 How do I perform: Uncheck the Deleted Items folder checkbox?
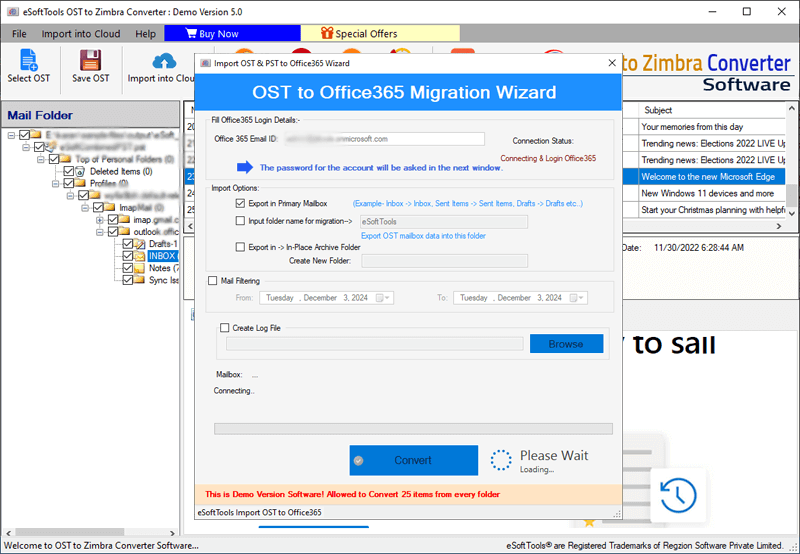coord(68,171)
